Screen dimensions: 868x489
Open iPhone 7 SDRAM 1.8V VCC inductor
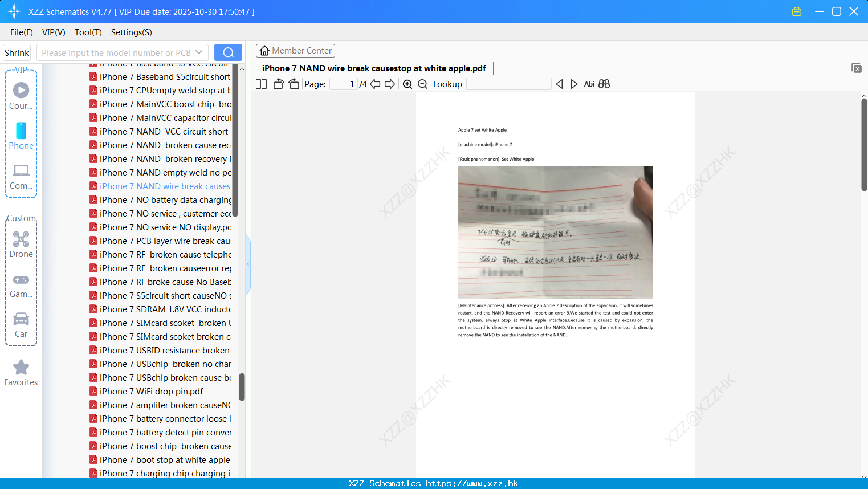[x=161, y=309]
